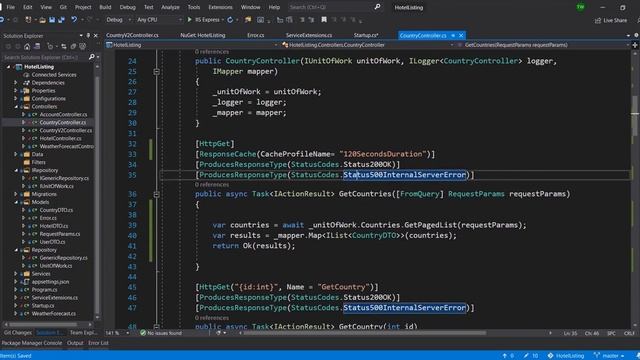This screenshot has height=360, width=640.
Task: Select RequestParams.cs in Solution Explorer
Action: point(60,234)
